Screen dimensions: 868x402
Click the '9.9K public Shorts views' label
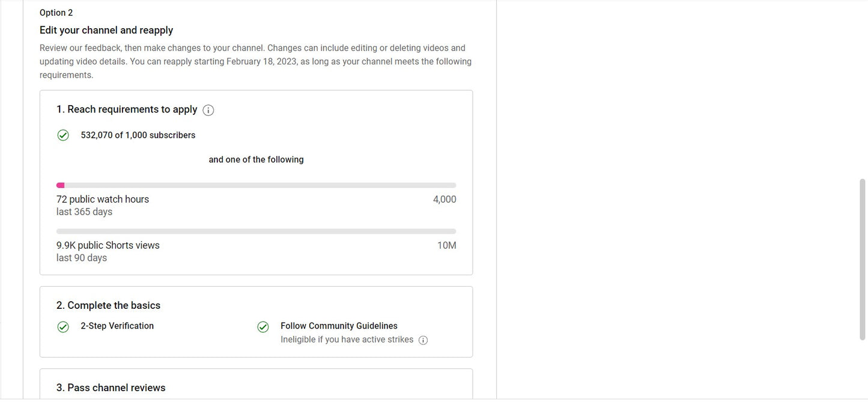pos(108,245)
